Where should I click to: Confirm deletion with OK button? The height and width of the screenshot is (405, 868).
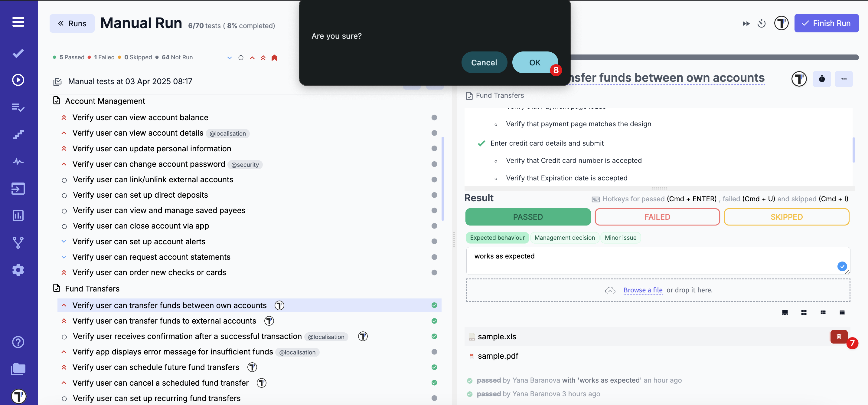534,62
